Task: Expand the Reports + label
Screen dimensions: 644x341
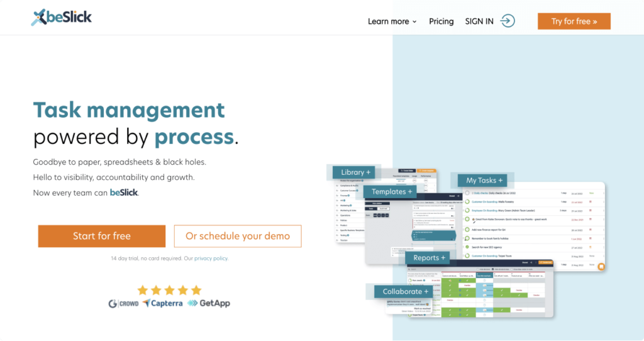Action: [x=430, y=258]
